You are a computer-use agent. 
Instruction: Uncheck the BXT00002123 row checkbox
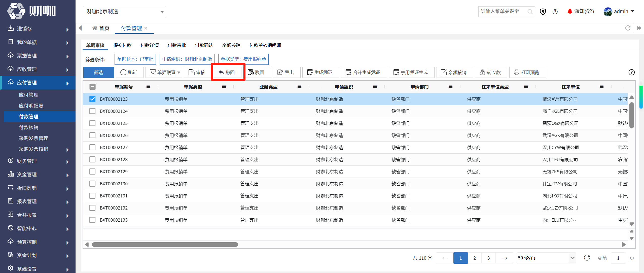[92, 99]
